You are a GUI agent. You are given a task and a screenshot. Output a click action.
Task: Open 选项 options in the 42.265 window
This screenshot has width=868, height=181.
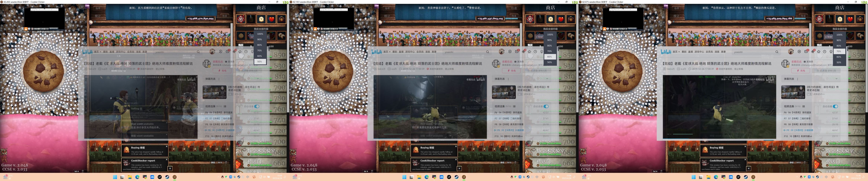[98, 8]
